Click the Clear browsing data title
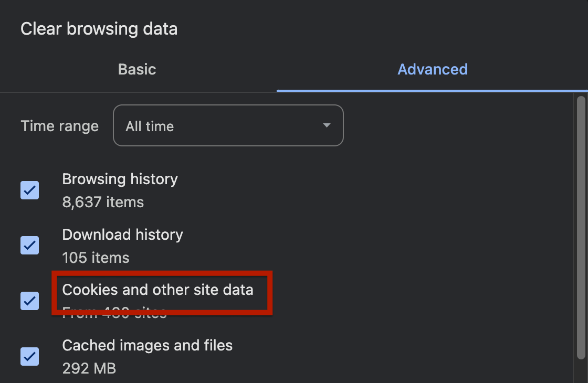The height and width of the screenshot is (383, 588). click(99, 28)
